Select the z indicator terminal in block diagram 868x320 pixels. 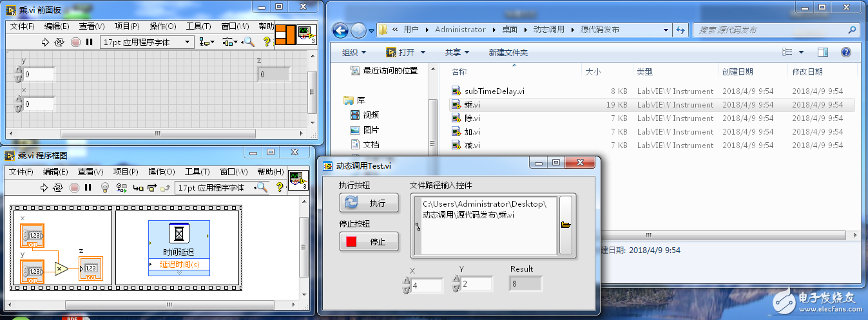coord(90,268)
